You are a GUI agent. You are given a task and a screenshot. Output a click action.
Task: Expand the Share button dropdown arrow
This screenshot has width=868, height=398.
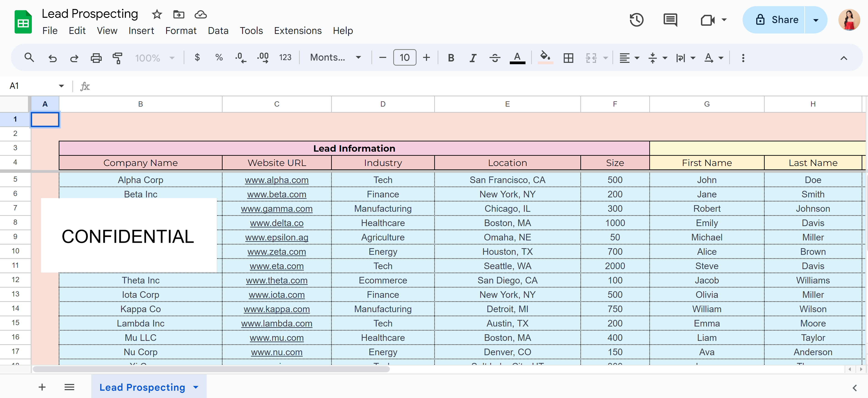pos(816,20)
